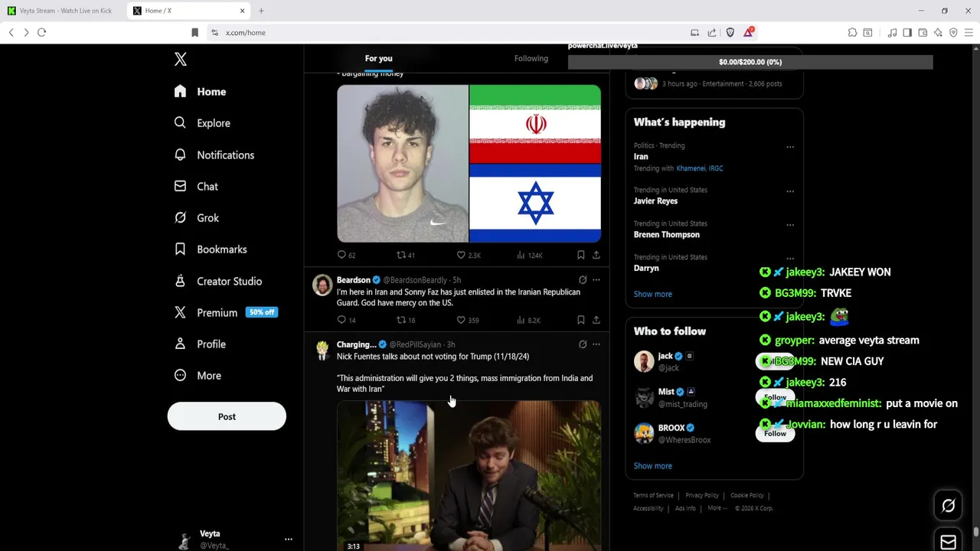Show more Who to follow suggestions
980x551 pixels.
(x=652, y=465)
